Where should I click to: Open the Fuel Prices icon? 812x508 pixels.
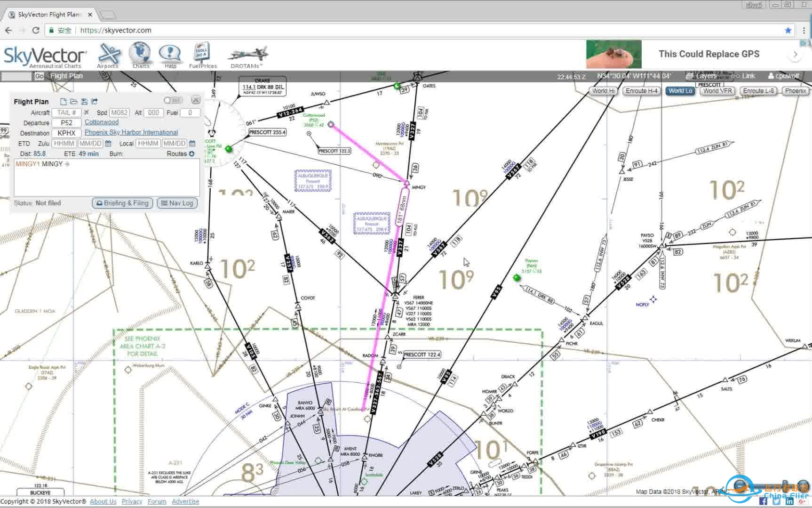coord(202,56)
